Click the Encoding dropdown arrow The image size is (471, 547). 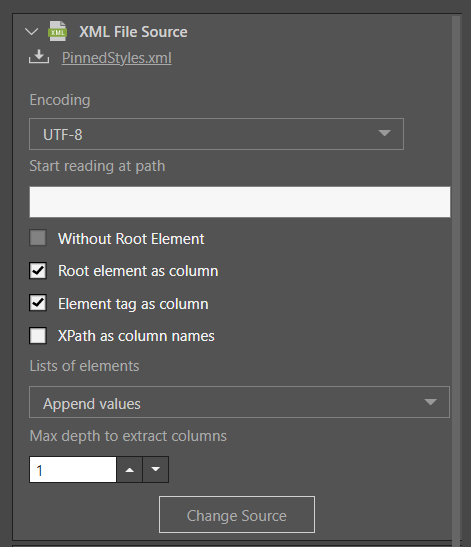[384, 133]
